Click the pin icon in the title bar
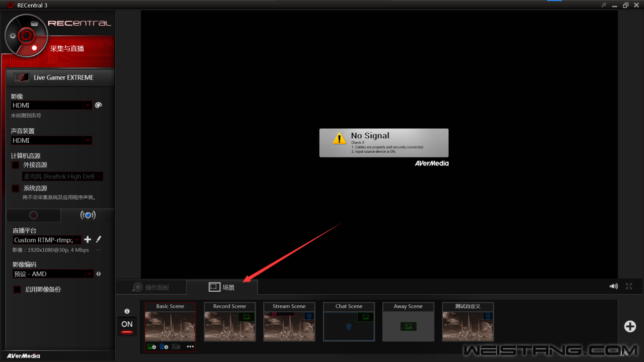 click(604, 5)
